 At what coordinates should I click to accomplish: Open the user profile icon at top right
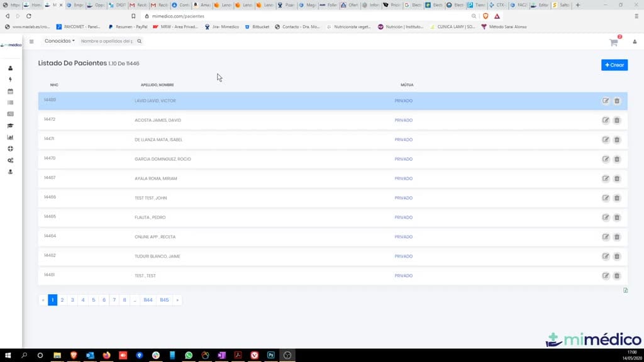pyautogui.click(x=635, y=42)
